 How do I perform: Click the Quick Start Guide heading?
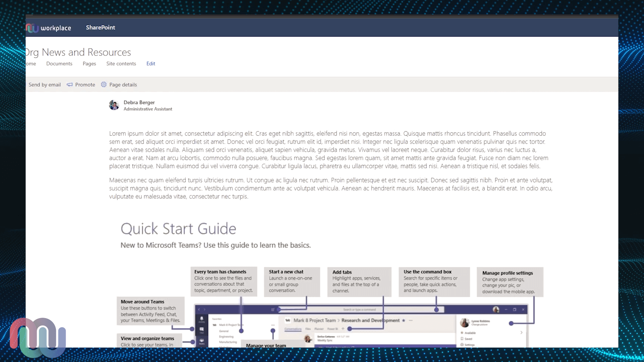178,229
